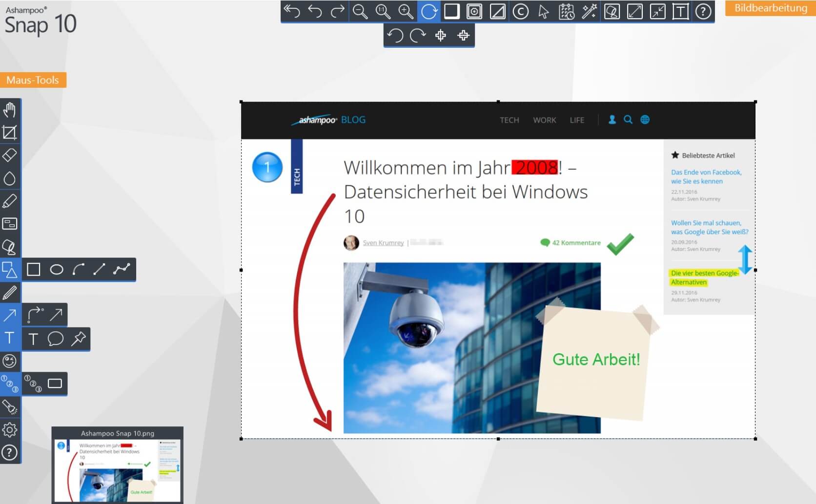
Task: Open the numbering tool group in sidebar
Action: 10,383
